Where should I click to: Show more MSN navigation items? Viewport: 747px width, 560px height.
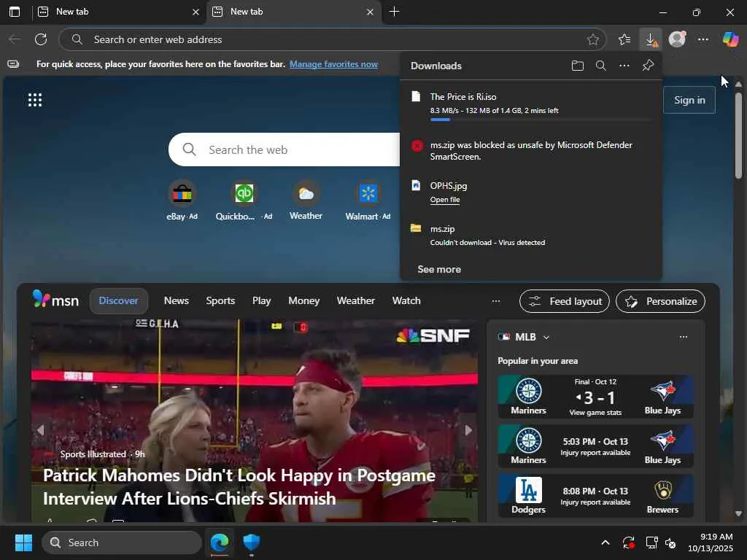(496, 301)
